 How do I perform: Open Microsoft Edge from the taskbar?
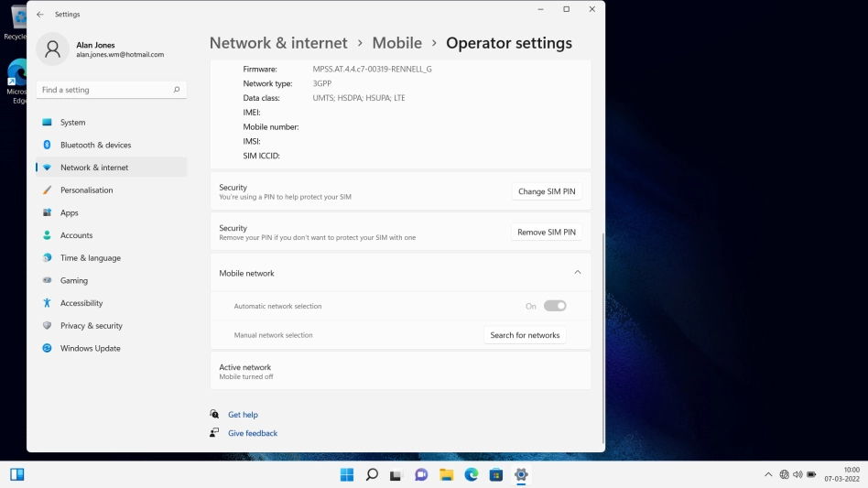[x=471, y=474]
